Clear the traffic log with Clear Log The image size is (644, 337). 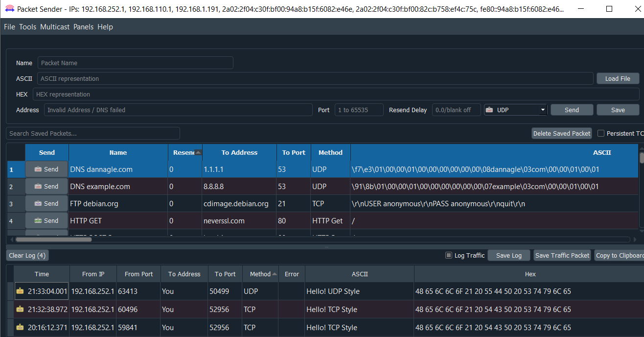point(27,255)
